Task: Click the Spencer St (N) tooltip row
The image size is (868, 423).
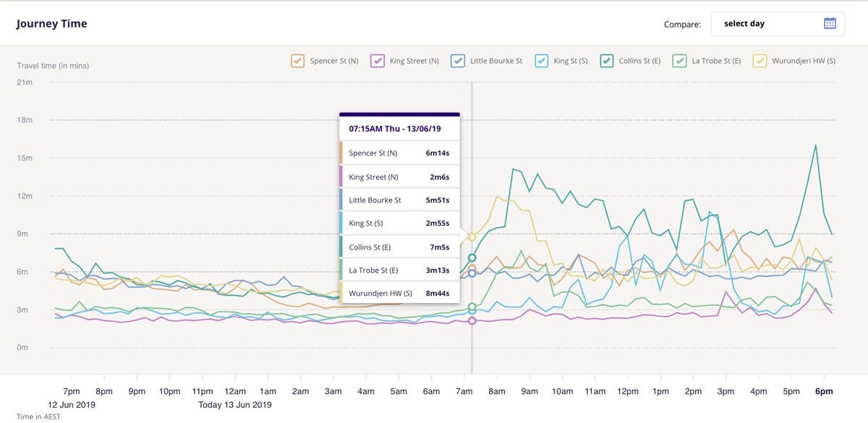Action: click(x=399, y=153)
